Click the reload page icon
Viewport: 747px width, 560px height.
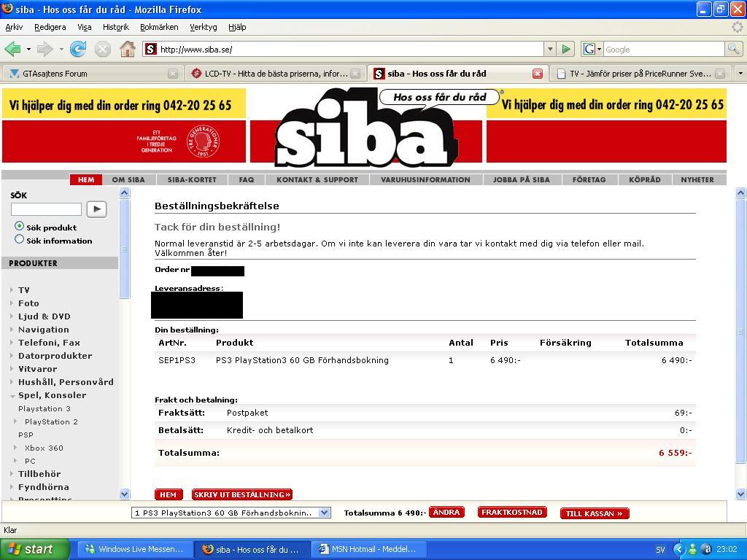pyautogui.click(x=77, y=49)
